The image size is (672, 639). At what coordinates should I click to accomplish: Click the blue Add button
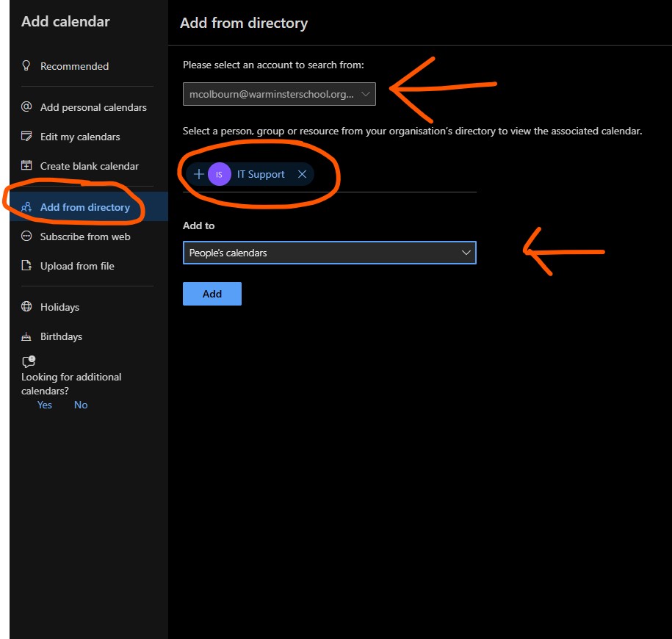[x=212, y=294]
